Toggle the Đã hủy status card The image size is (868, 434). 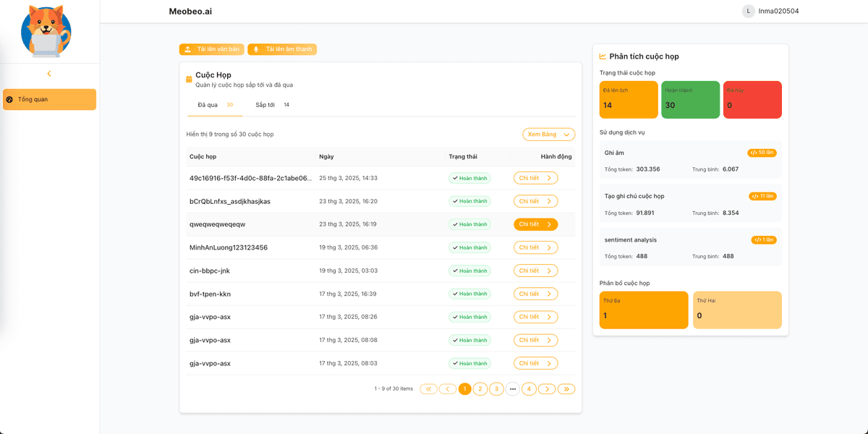click(x=752, y=99)
